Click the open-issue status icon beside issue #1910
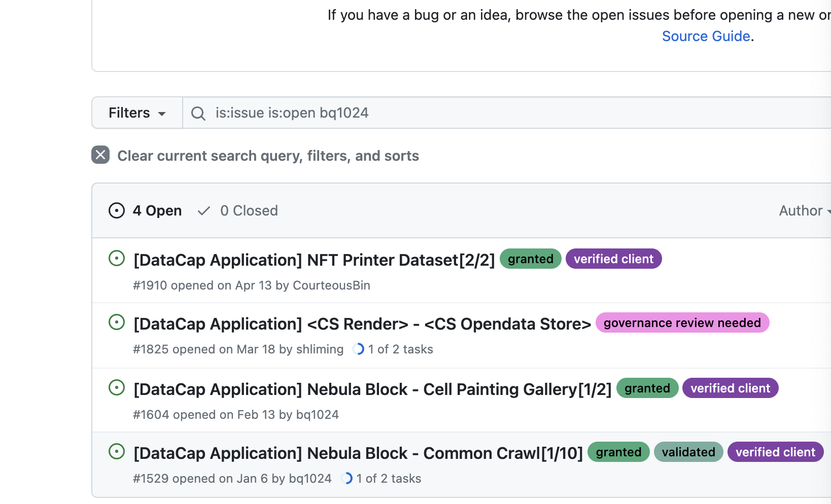831x504 pixels. [116, 258]
